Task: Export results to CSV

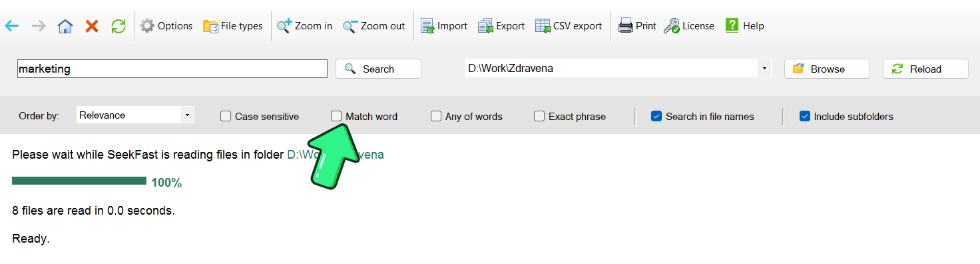Action: click(569, 26)
